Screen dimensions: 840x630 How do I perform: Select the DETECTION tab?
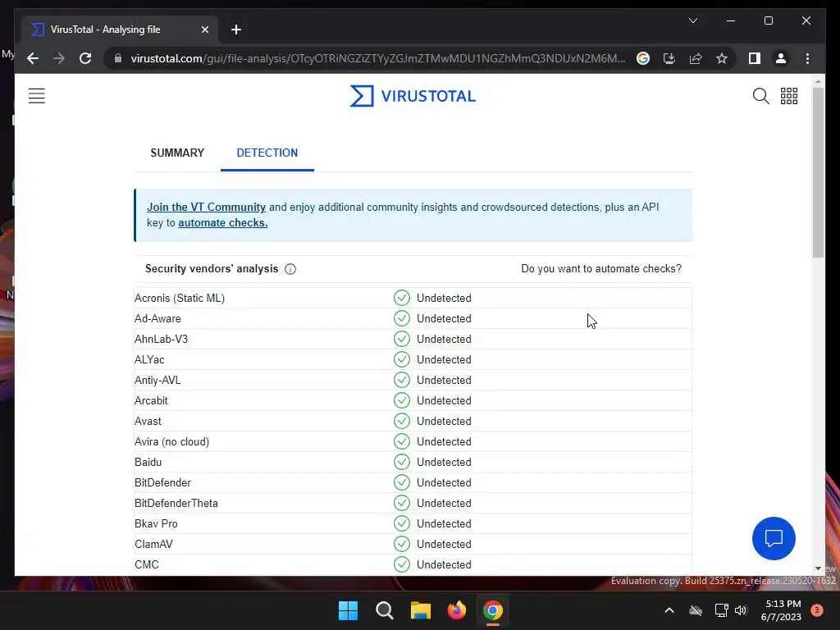click(x=267, y=153)
